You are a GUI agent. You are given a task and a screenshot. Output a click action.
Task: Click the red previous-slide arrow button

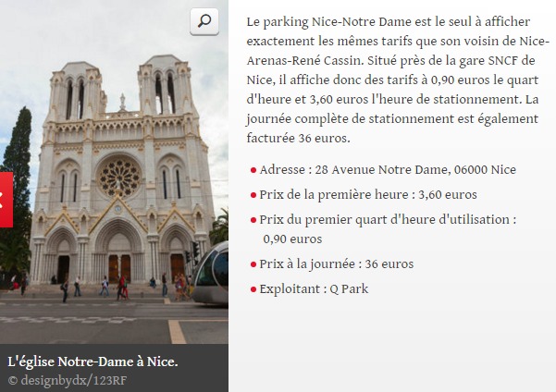coord(6,200)
